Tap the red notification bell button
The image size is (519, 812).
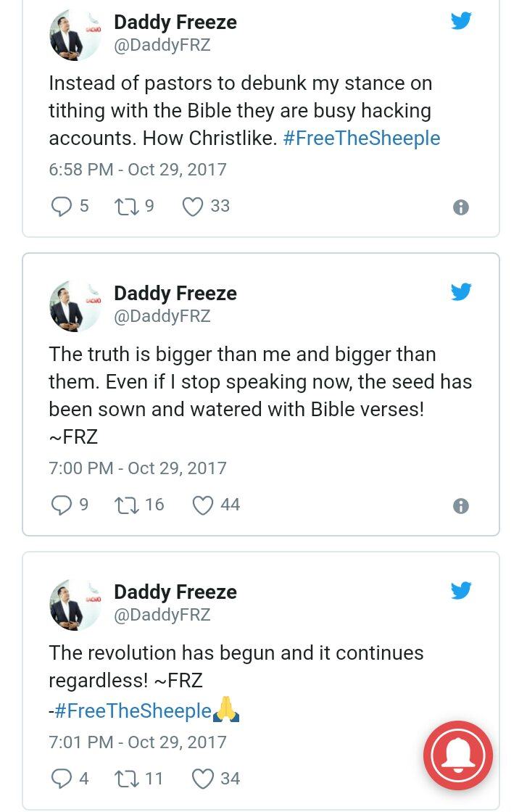click(458, 755)
